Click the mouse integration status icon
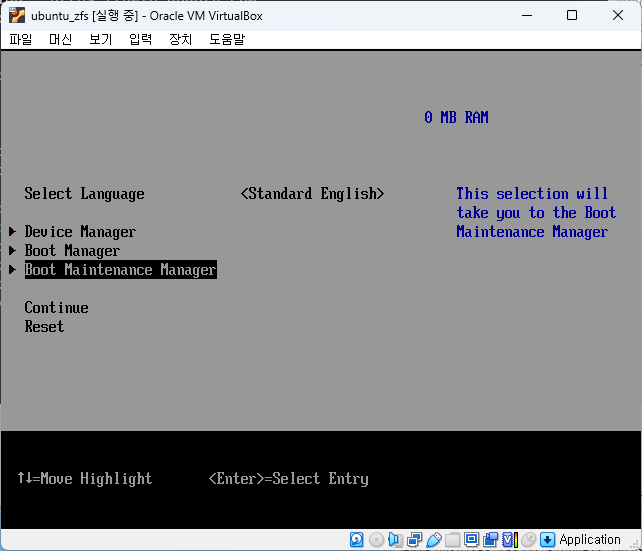The width and height of the screenshot is (642, 551). (x=528, y=539)
